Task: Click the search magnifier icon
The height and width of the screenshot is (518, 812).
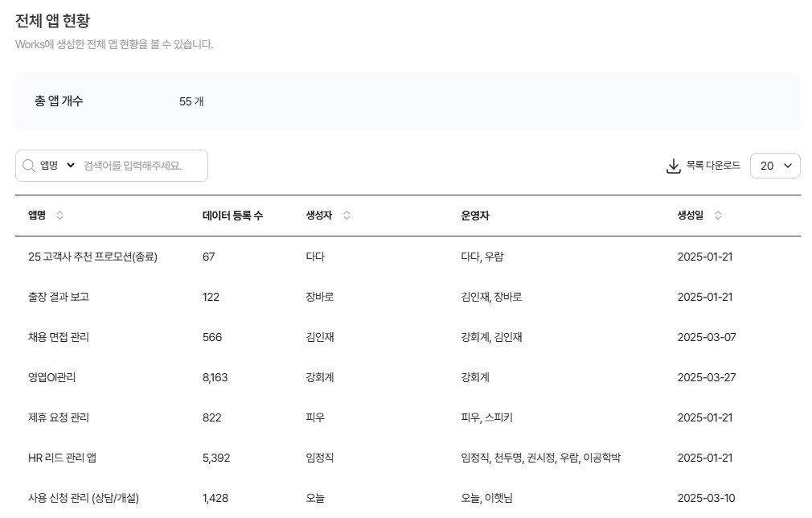Action: pyautogui.click(x=29, y=166)
